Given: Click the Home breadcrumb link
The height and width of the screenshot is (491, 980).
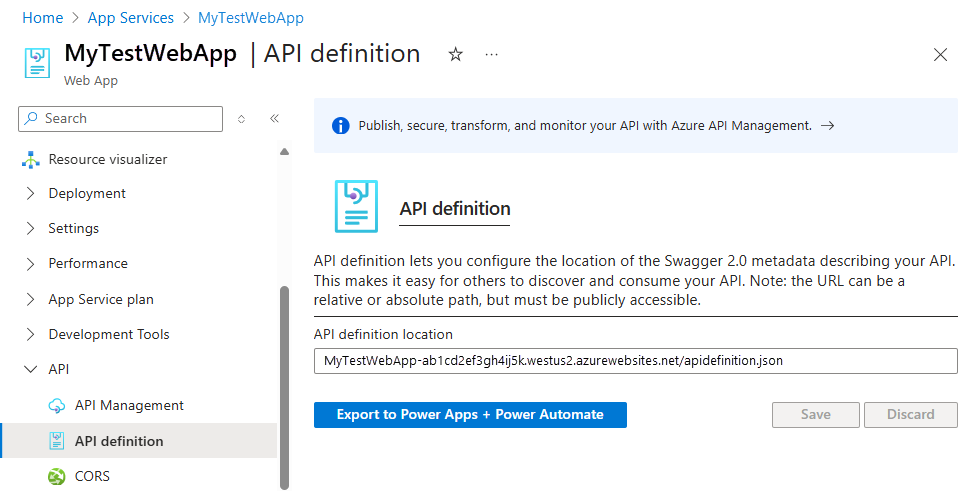Looking at the screenshot, I should (x=42, y=18).
